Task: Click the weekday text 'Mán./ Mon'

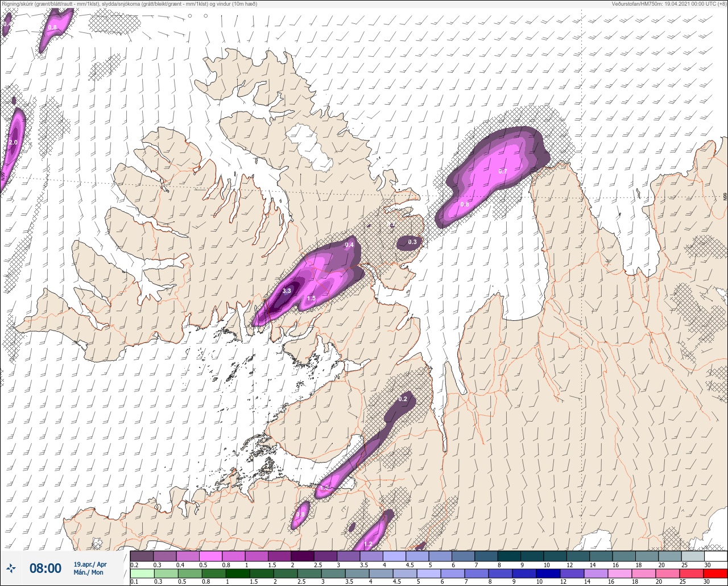Action: [x=89, y=572]
